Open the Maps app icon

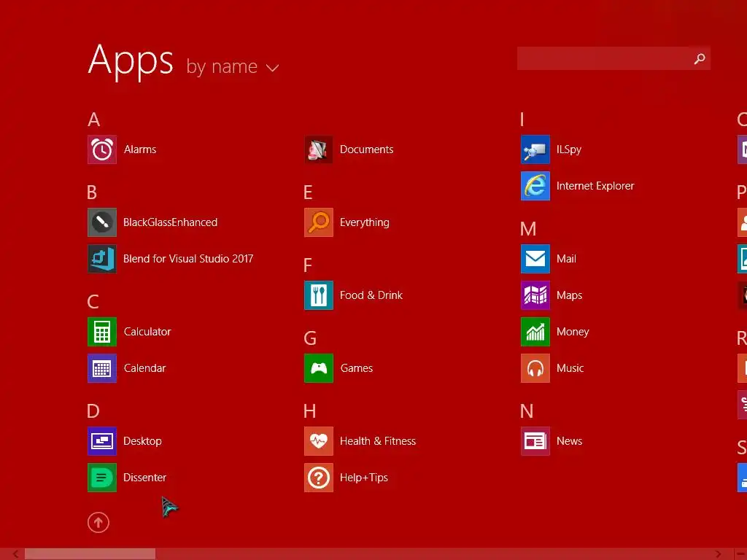tap(535, 295)
